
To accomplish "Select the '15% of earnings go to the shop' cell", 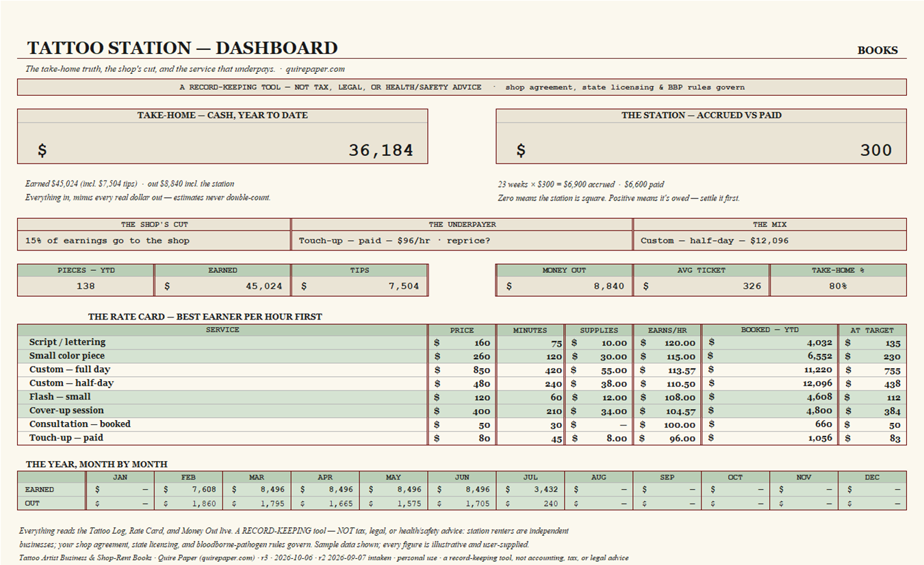I will [x=154, y=241].
